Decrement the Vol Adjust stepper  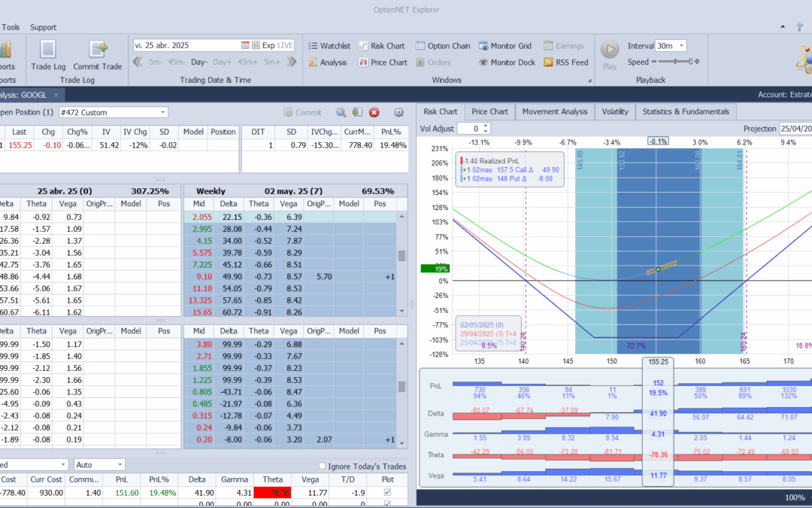[486, 131]
